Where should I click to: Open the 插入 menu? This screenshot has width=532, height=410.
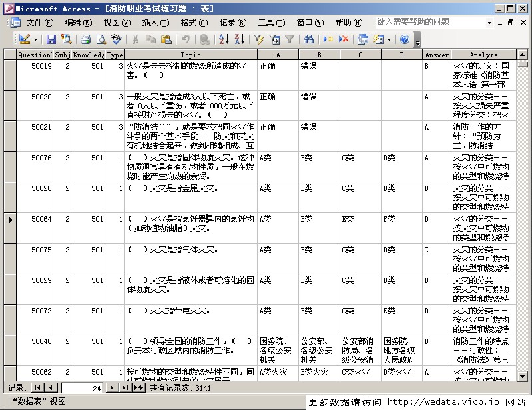pyautogui.click(x=155, y=23)
